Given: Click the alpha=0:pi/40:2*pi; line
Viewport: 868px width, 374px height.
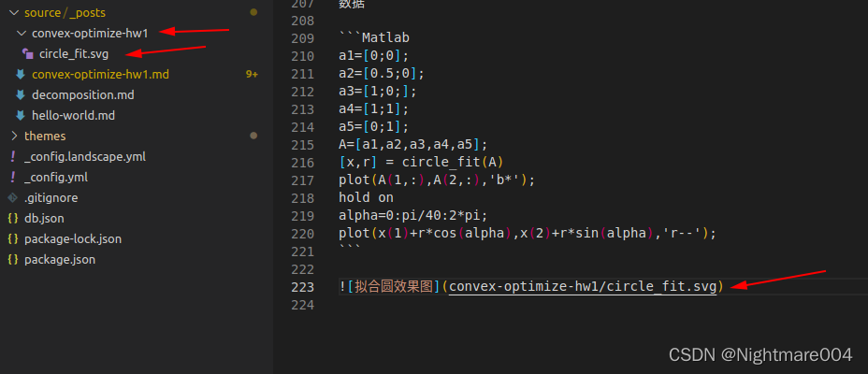Looking at the screenshot, I should [x=413, y=216].
